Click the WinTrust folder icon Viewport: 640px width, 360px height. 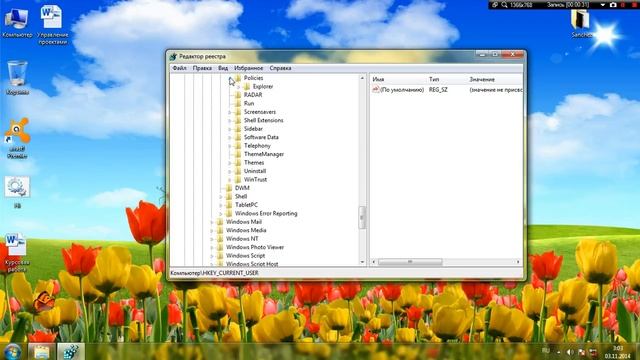[238, 180]
